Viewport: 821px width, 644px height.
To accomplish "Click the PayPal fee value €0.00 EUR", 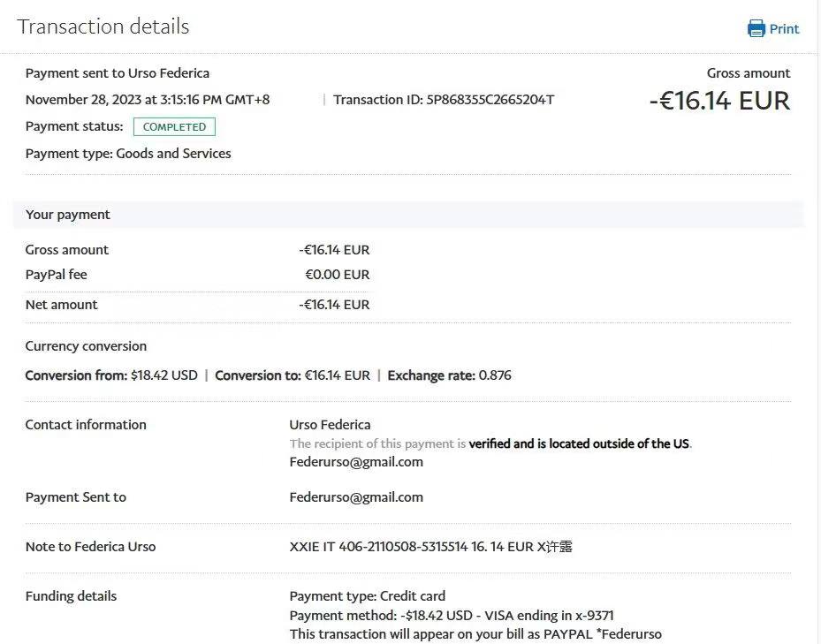I will (x=337, y=275).
